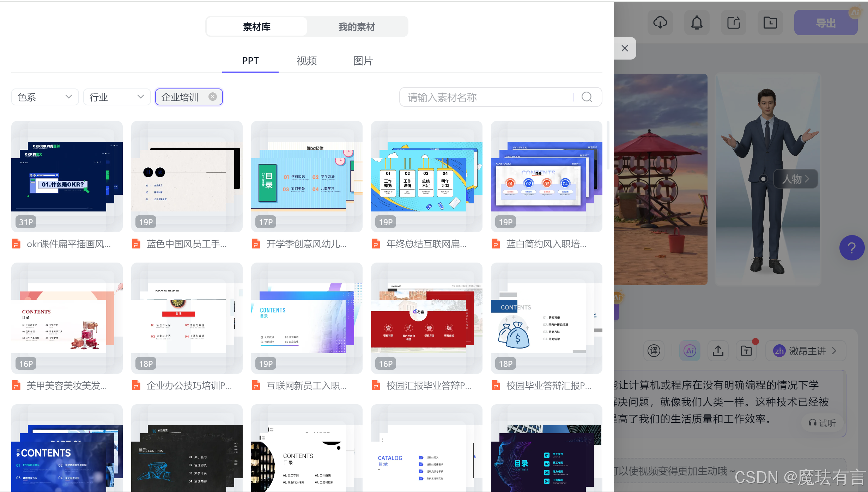Open 美甲美容美妆美发 template thumbnail
Screen dimensions: 868x492
click(x=67, y=318)
